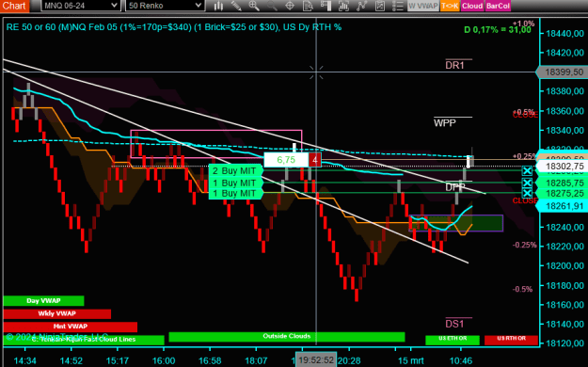Click the US RTH OR red label
Viewport: 588px width, 367px height.
click(511, 339)
